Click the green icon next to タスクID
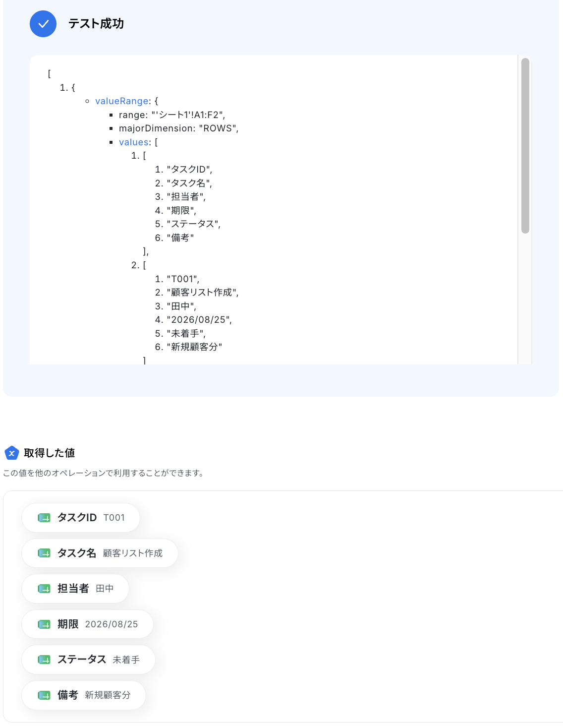The width and height of the screenshot is (563, 728). point(44,518)
